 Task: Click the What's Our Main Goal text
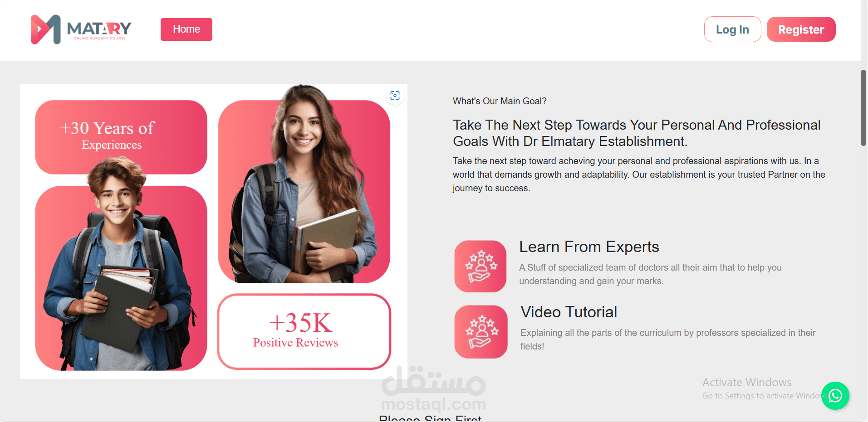[500, 101]
